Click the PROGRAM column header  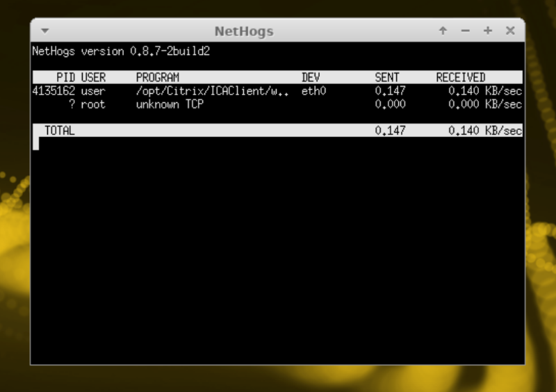pyautogui.click(x=157, y=77)
